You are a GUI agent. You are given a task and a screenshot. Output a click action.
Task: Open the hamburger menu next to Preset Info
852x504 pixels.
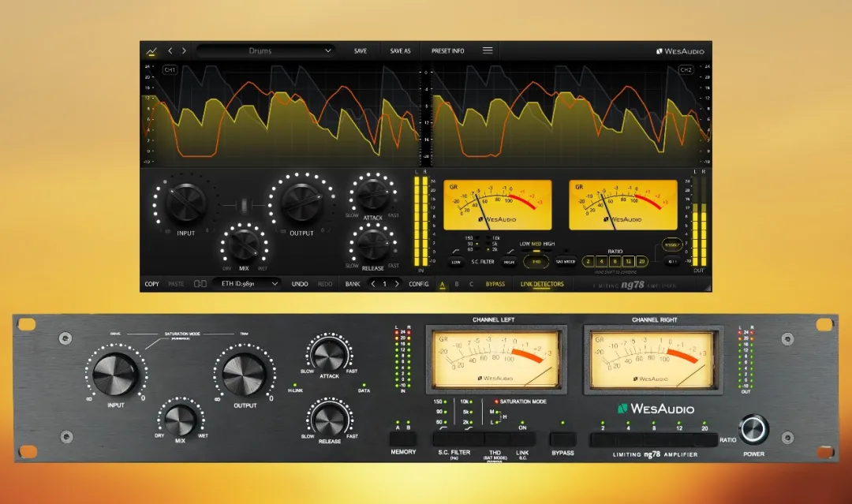coord(488,50)
